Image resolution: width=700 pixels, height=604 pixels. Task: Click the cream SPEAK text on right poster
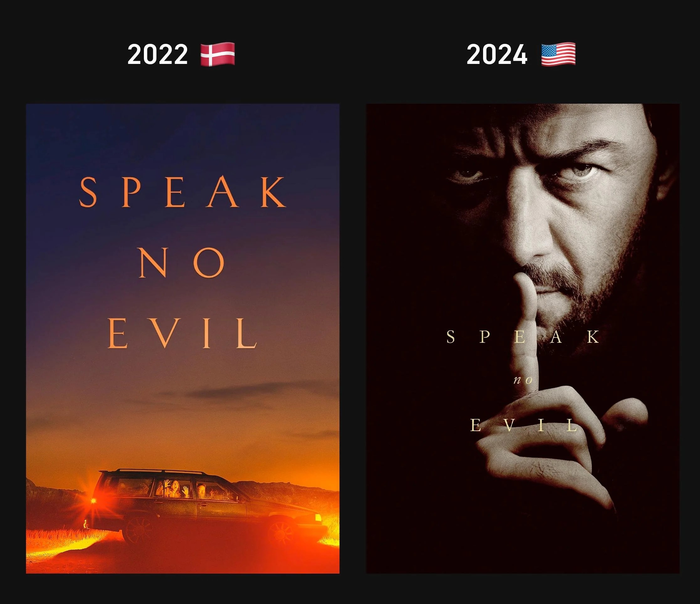tap(523, 337)
